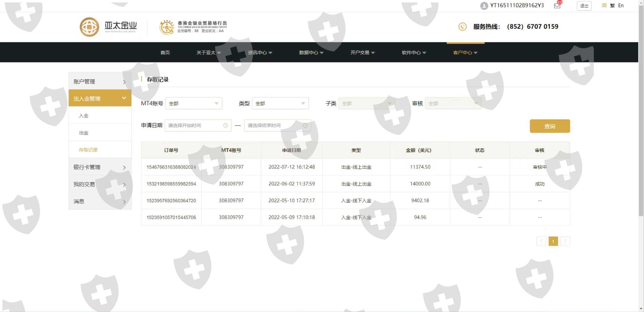The width and height of the screenshot is (644, 312).
Task: Click the 查询 search button
Action: click(549, 126)
